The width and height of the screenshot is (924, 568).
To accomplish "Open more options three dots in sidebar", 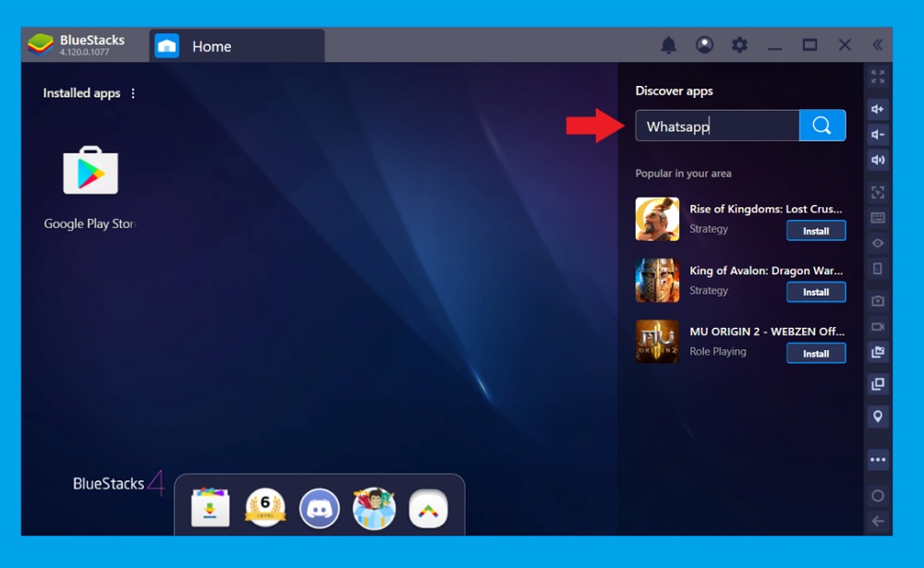I will point(878,460).
